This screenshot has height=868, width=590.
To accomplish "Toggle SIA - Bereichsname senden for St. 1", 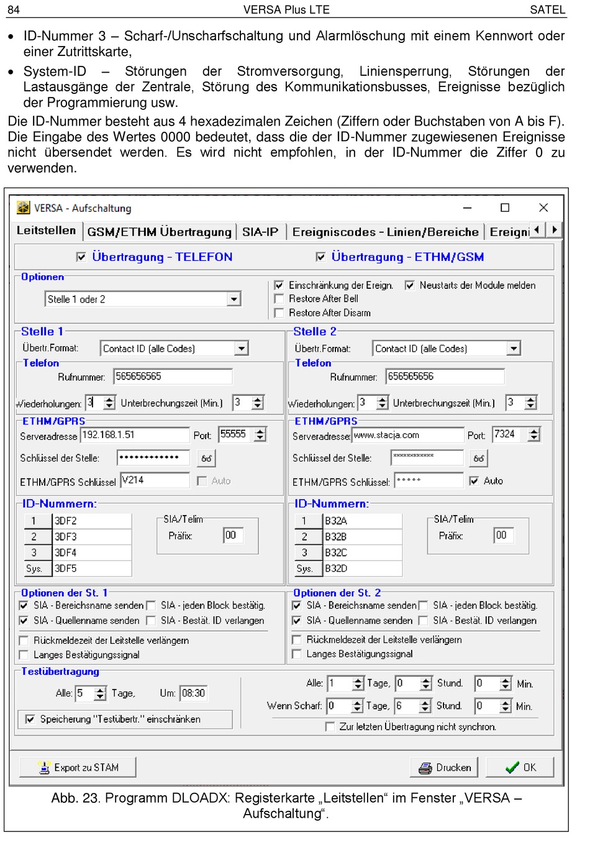I will (x=24, y=605).
